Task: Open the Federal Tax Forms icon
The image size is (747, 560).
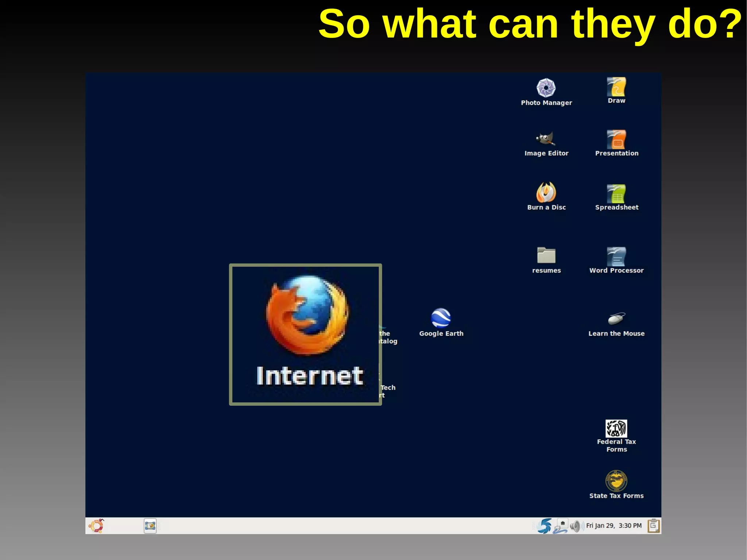Action: point(616,428)
